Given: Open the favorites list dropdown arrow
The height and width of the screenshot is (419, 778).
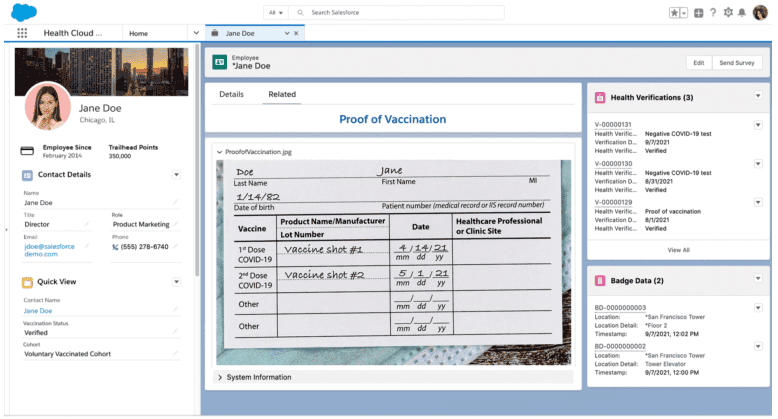Looking at the screenshot, I should click(684, 13).
